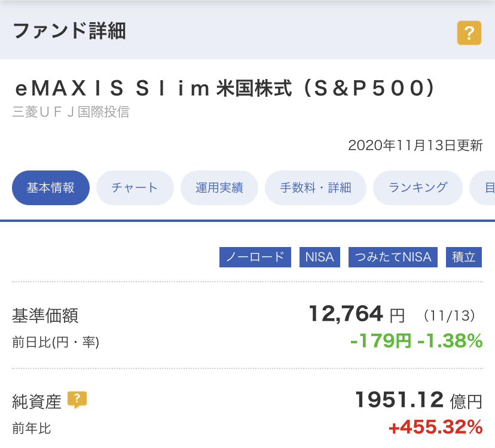Click the -179円 -1.38% daily change
495x448 pixels.
coord(417,341)
